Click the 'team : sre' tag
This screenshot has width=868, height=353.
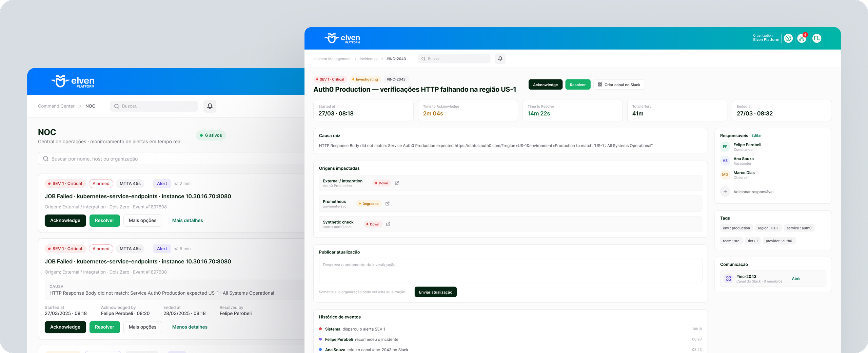click(731, 241)
